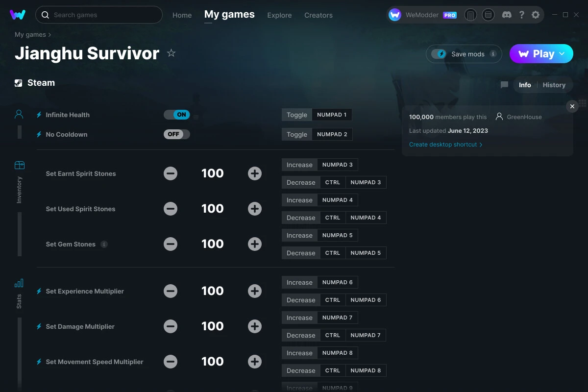Click Decrease CTRL NUMPAD 8 hotkey
The height and width of the screenshot is (392, 588).
point(334,370)
